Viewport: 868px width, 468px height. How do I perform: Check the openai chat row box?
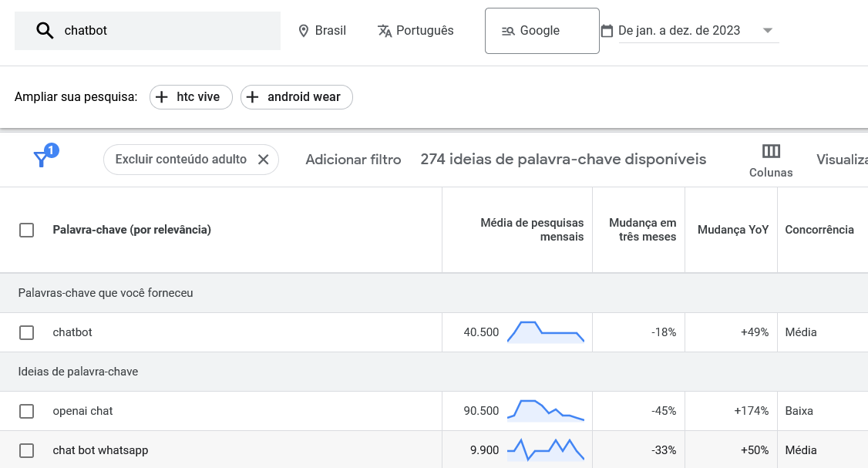pos(26,411)
